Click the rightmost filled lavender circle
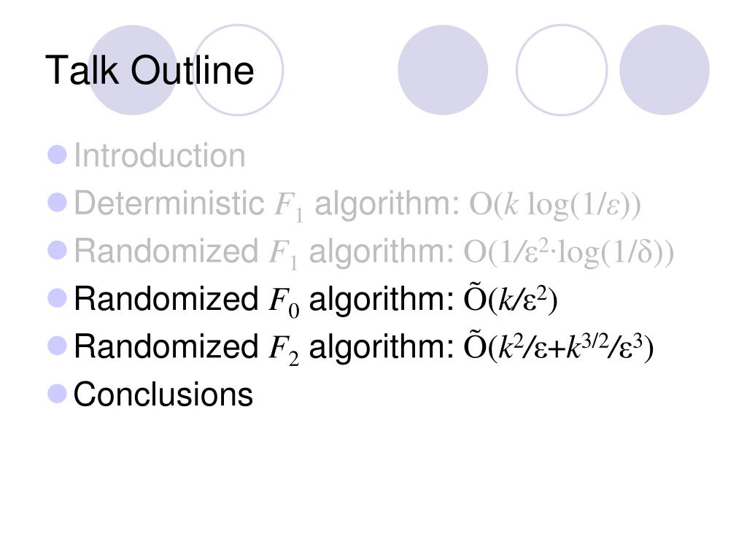 click(x=665, y=70)
